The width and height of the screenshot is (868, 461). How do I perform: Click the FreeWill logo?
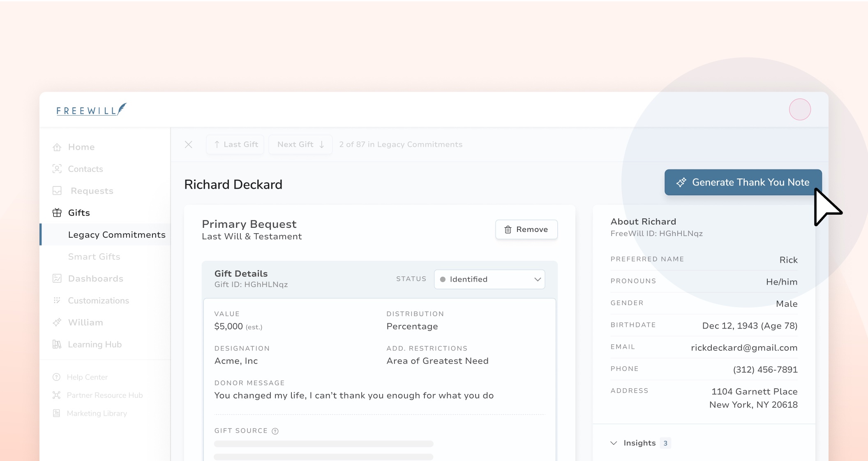pos(92,110)
